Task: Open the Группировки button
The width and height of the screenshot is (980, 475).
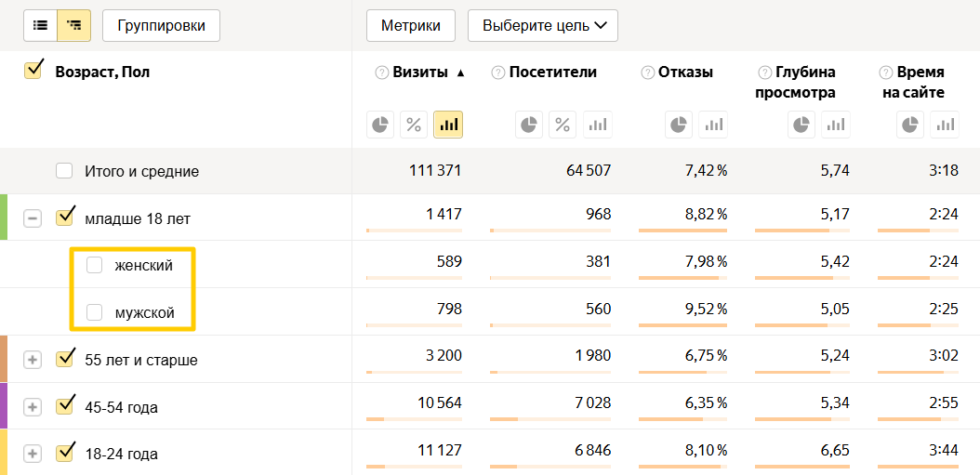Action: [x=161, y=26]
